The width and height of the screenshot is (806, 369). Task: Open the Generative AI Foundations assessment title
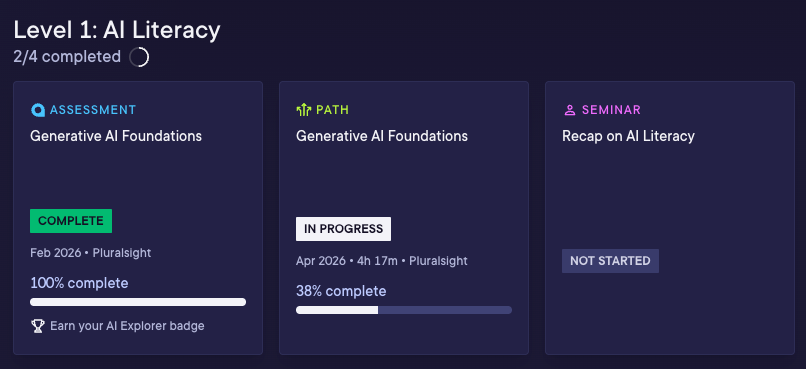click(x=116, y=136)
